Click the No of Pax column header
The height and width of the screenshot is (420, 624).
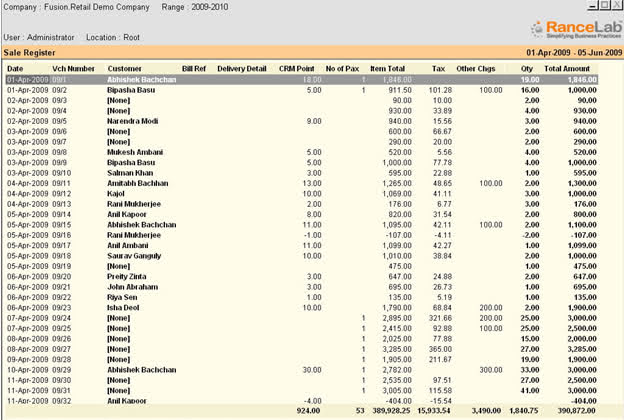(x=342, y=68)
